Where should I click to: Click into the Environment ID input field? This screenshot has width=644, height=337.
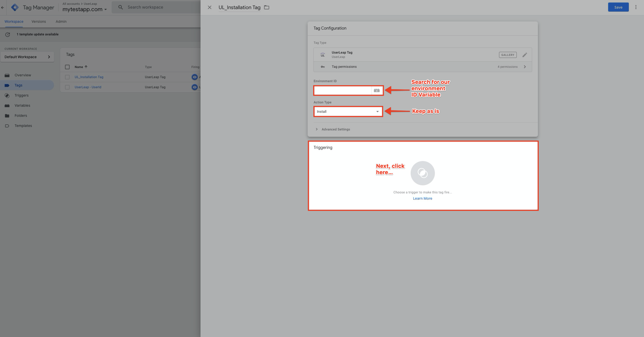coord(342,91)
